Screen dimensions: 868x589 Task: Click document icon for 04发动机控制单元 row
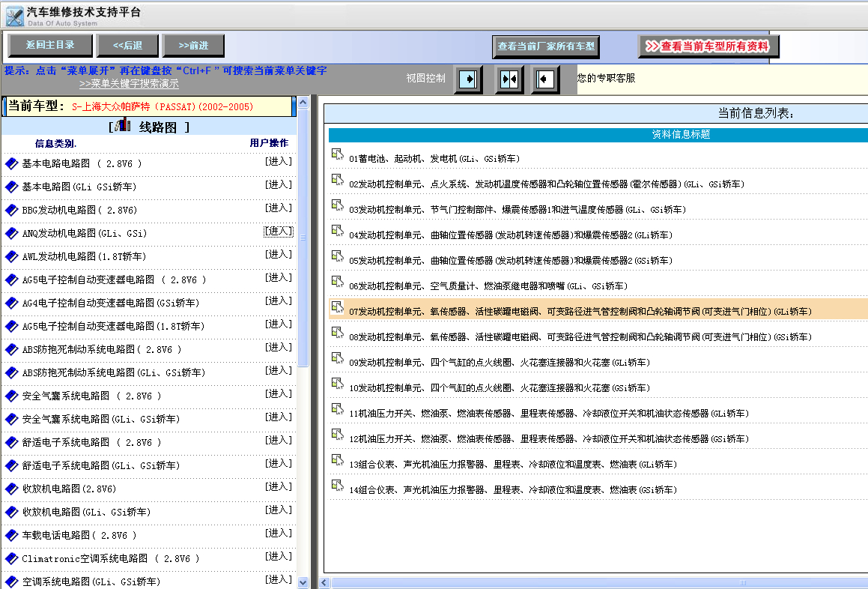point(337,231)
